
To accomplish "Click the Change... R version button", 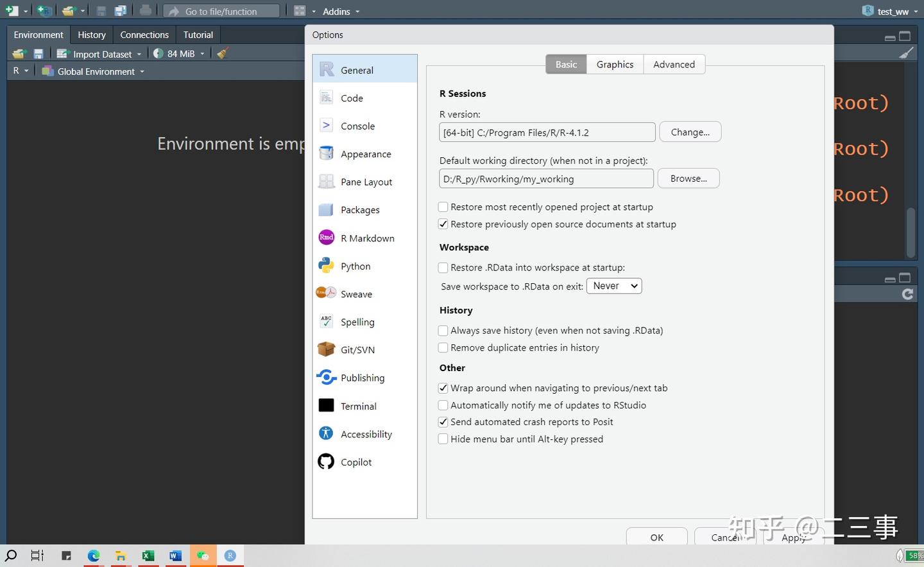I will 690,132.
